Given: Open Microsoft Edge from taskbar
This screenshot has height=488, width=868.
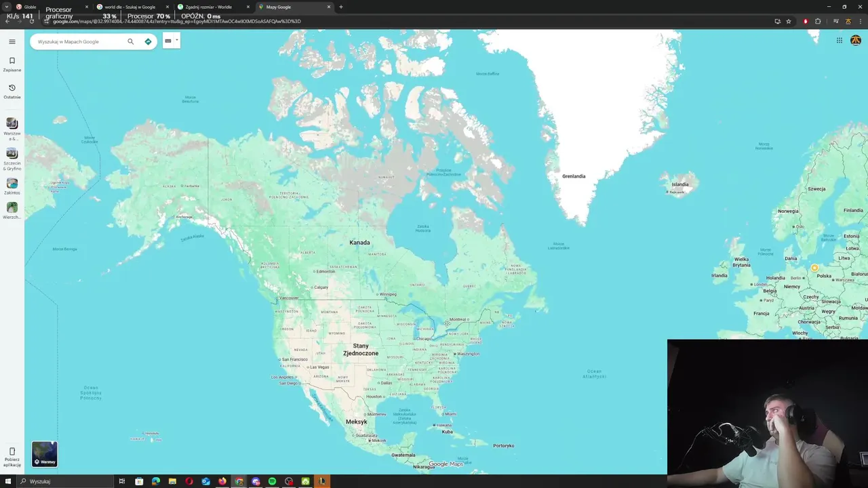Looking at the screenshot, I should tap(156, 481).
